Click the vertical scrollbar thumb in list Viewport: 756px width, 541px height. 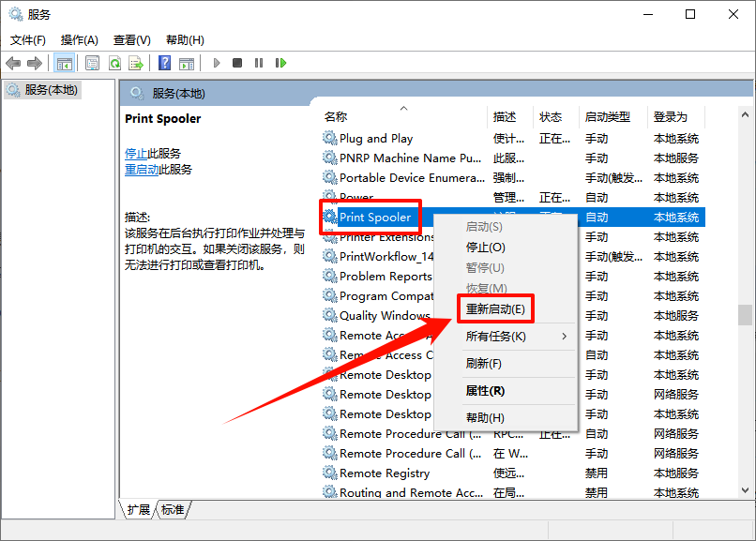pyautogui.click(x=745, y=315)
